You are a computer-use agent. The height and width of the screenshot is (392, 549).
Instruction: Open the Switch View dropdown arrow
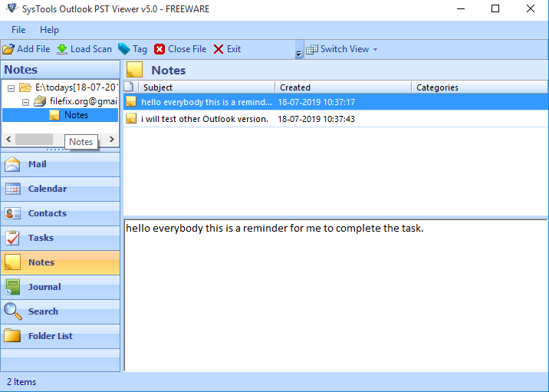tap(376, 49)
